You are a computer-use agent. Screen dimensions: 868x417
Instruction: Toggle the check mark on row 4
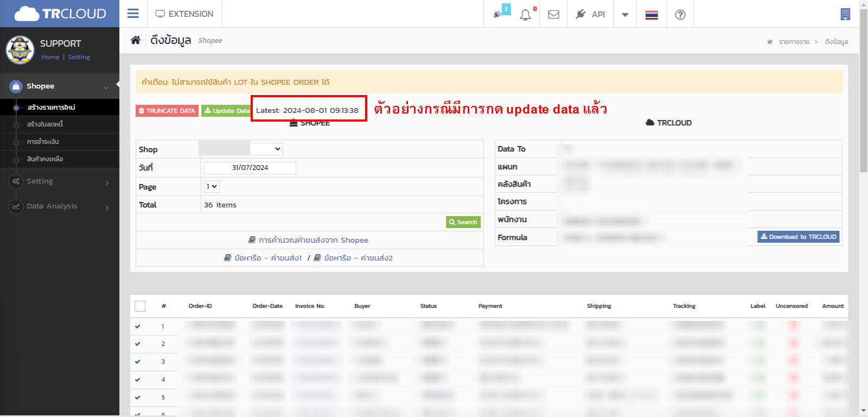pyautogui.click(x=138, y=380)
